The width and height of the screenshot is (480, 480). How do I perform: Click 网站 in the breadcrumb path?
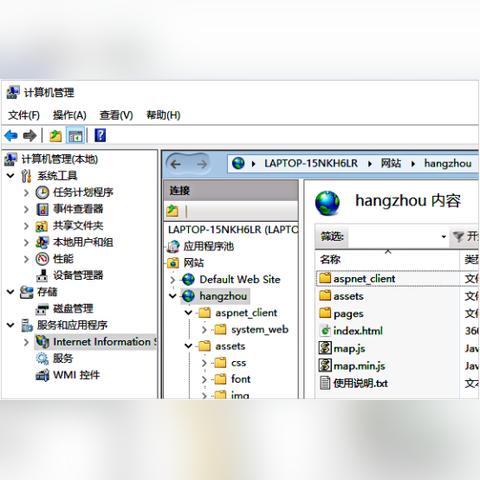coord(391,163)
